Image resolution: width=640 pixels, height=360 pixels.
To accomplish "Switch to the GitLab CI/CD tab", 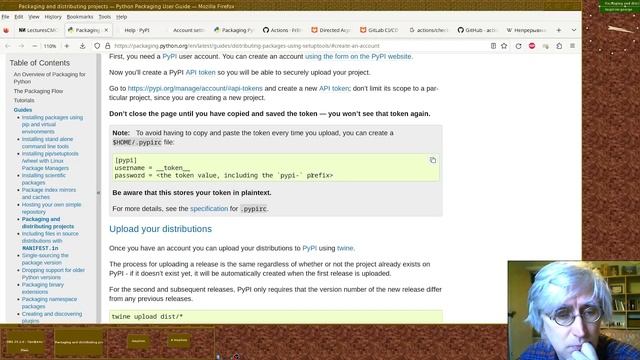I will coord(380,30).
